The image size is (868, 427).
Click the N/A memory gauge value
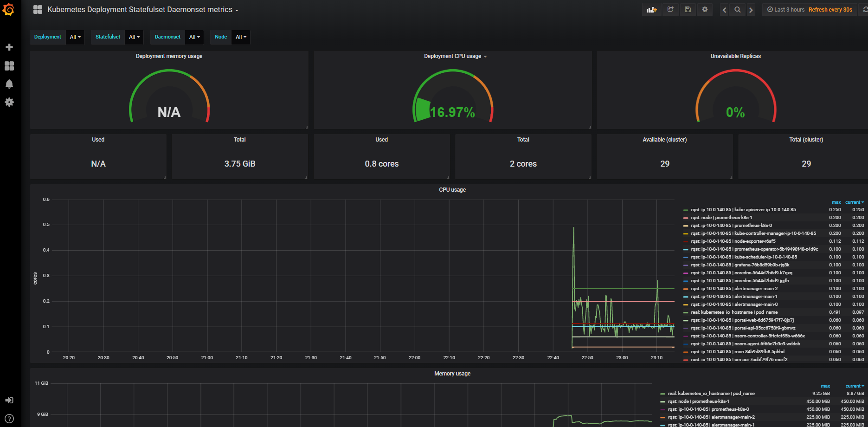[x=169, y=112]
